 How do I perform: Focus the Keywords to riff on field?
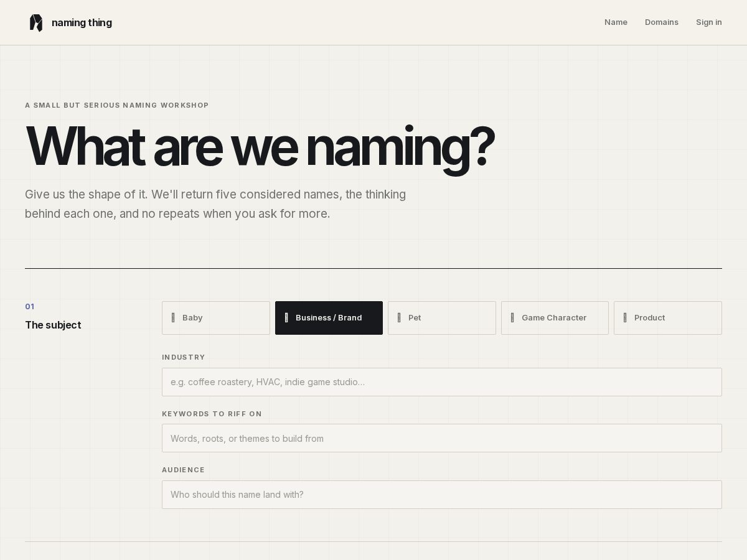tap(442, 438)
